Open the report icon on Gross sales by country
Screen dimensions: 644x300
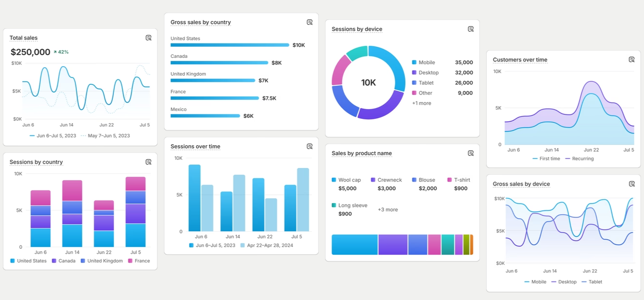[310, 22]
